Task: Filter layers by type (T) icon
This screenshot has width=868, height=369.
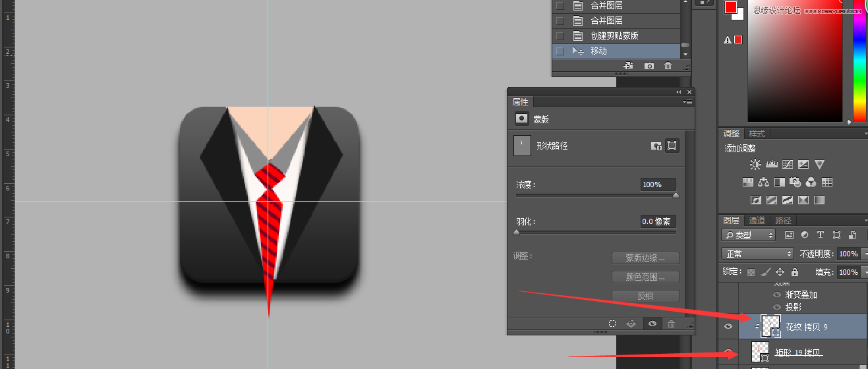Action: point(821,235)
